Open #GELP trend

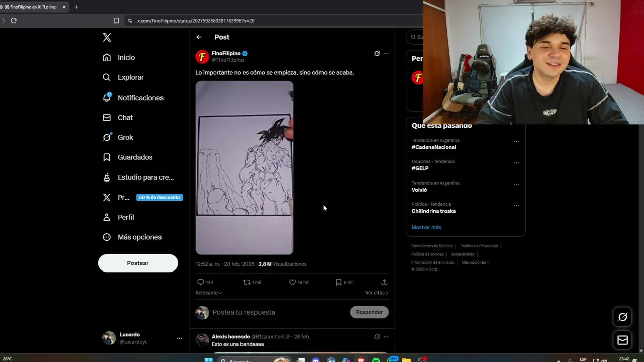420,168
